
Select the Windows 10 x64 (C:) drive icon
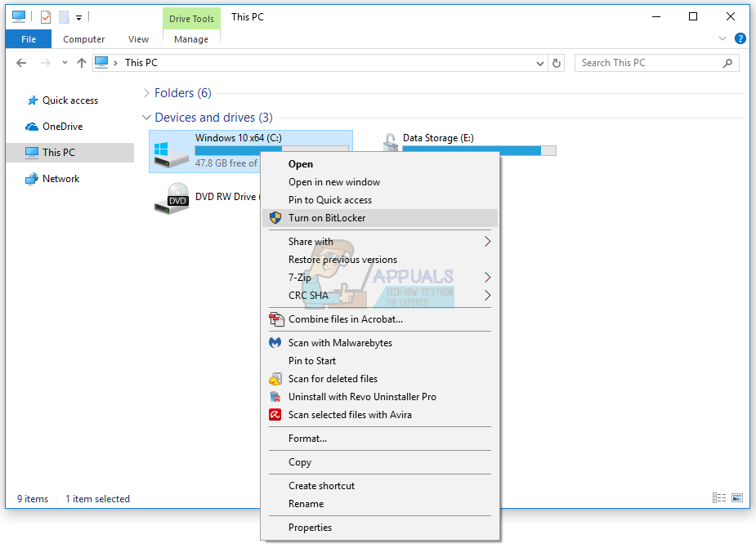pyautogui.click(x=171, y=154)
